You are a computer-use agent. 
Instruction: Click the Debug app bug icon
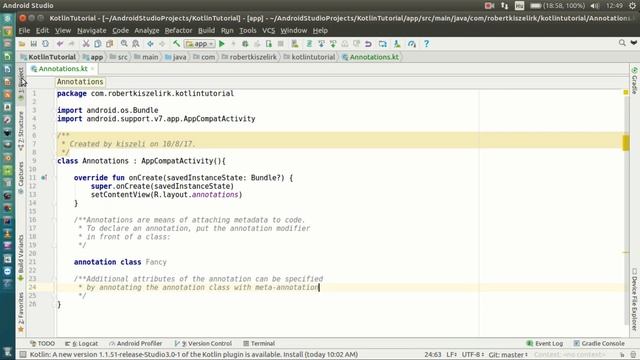click(245, 44)
